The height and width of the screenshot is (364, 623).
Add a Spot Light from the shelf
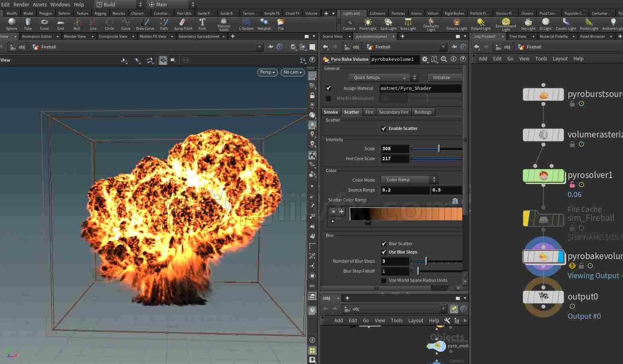(x=388, y=24)
